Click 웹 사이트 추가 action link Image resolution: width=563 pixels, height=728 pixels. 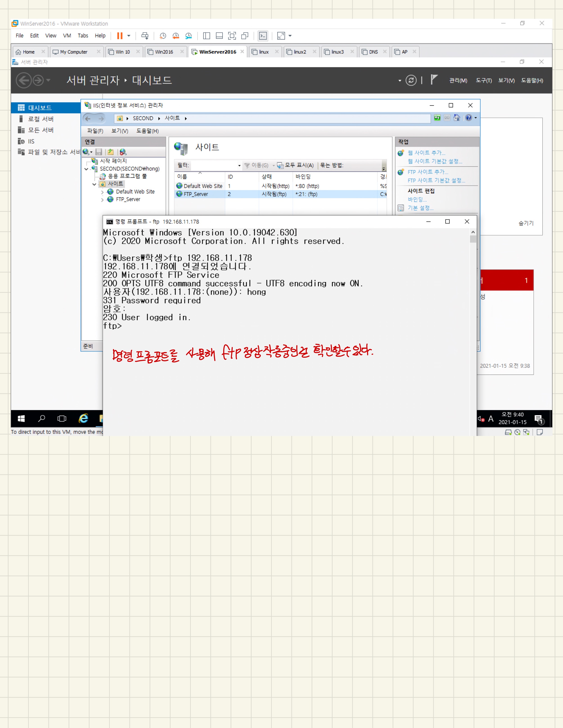[x=426, y=153]
